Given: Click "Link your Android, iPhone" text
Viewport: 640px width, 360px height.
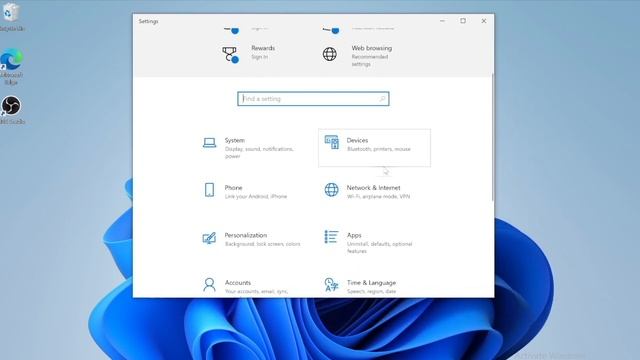Looking at the screenshot, I should click(x=256, y=196).
